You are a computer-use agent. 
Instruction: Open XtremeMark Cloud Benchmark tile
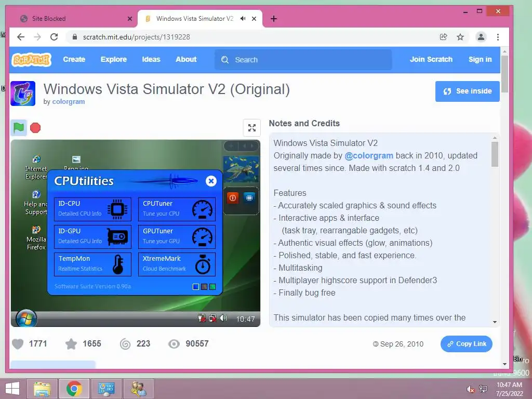coord(177,264)
